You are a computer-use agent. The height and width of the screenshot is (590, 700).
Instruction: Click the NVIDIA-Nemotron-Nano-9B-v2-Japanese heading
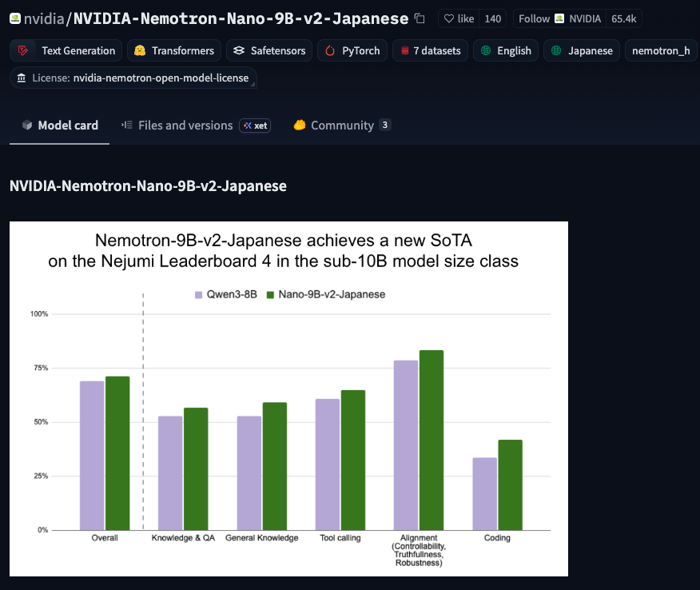[x=148, y=185]
